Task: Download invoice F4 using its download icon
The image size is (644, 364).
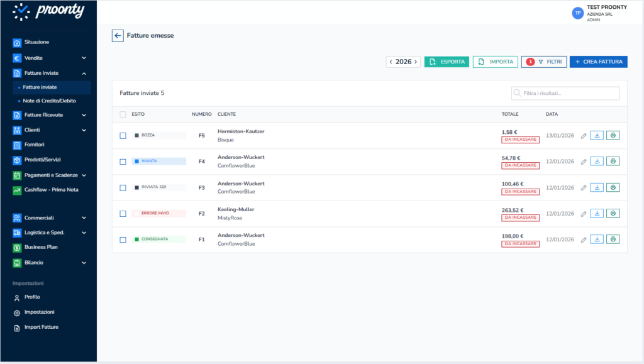Action: [597, 162]
